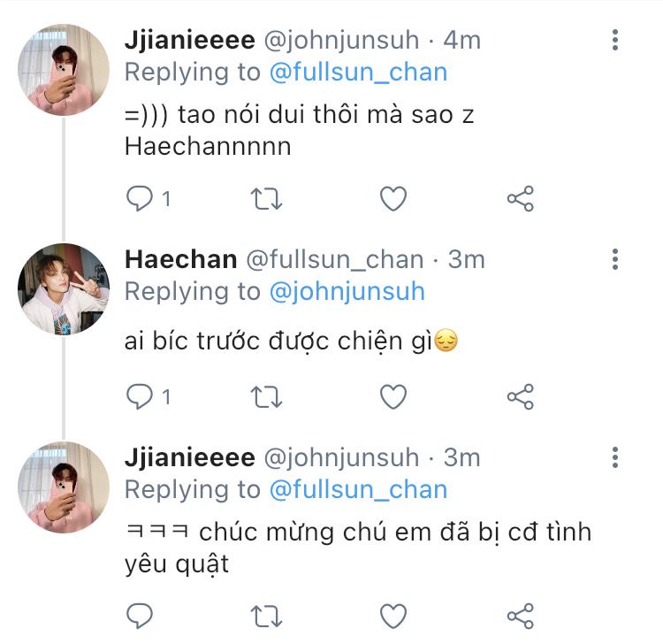Retweet the 'chúc mừng chú em' tweet
Image resolution: width=663 pixels, height=644 pixels.
point(266,615)
